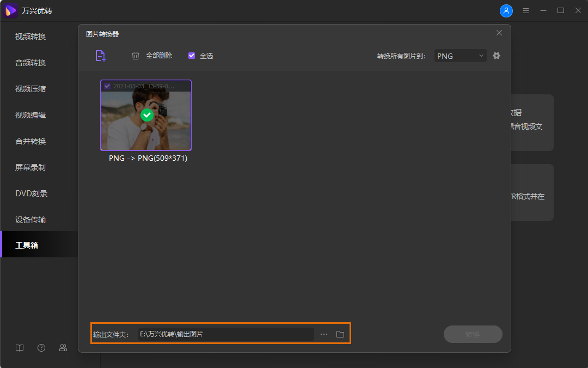Click the 转换 convert button

click(473, 334)
